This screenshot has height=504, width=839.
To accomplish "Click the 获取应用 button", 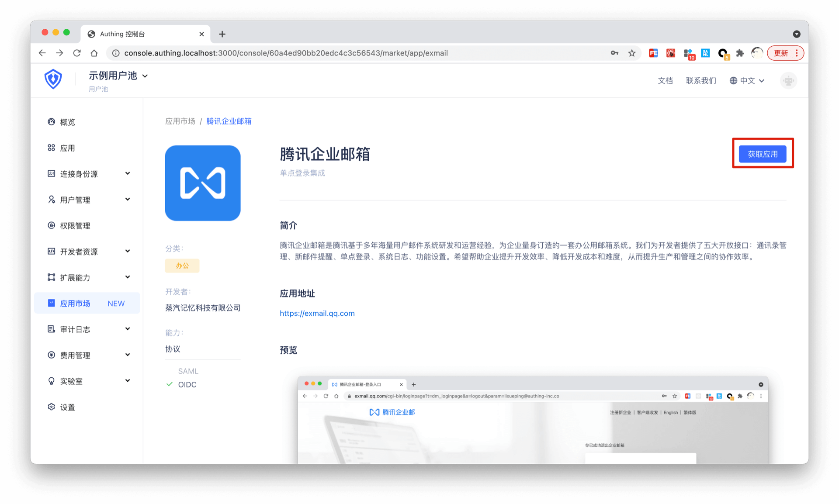I will click(x=763, y=154).
